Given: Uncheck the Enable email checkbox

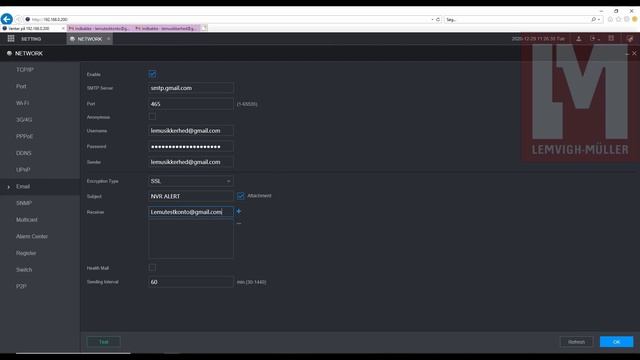Looking at the screenshot, I should [x=152, y=74].
